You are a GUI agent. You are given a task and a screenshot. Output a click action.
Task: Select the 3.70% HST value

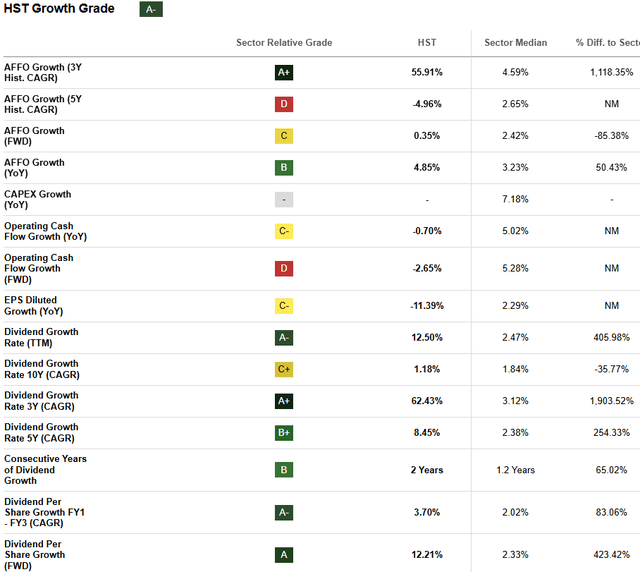click(x=427, y=512)
